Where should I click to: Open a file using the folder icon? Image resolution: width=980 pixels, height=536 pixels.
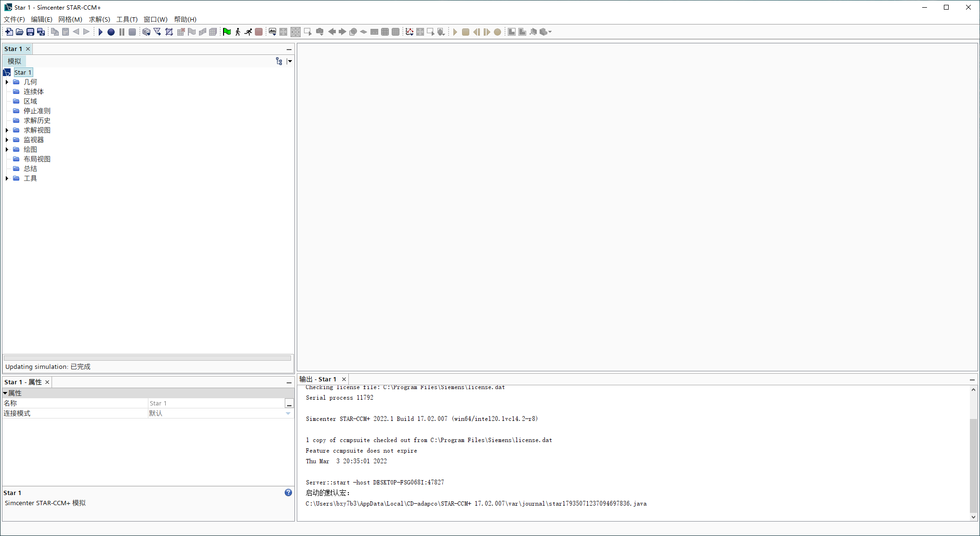[x=20, y=32]
